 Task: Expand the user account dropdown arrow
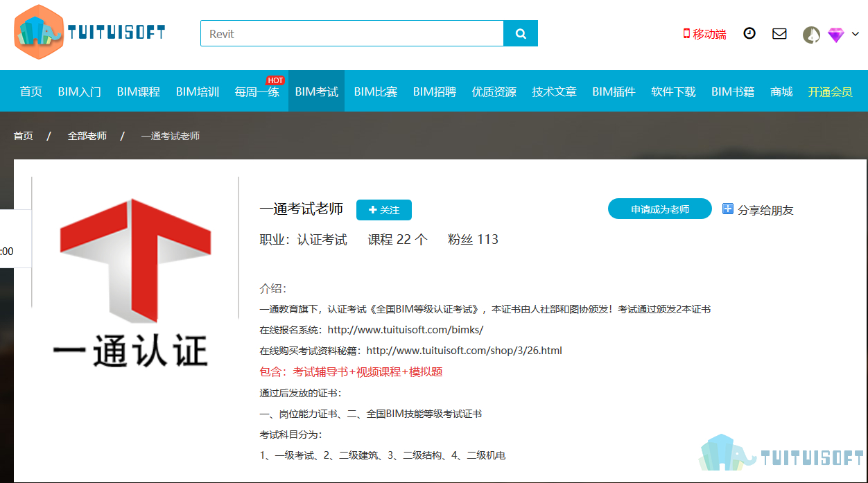coord(855,33)
